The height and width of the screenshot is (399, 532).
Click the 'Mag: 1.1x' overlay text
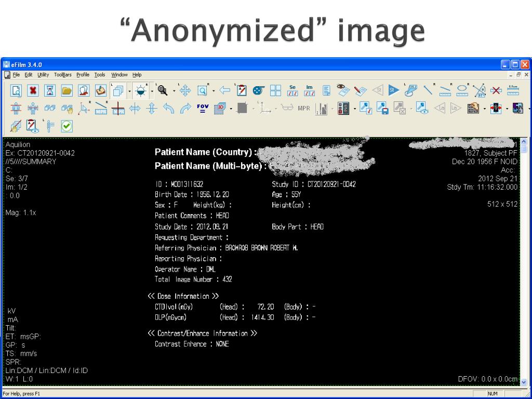tap(21, 212)
